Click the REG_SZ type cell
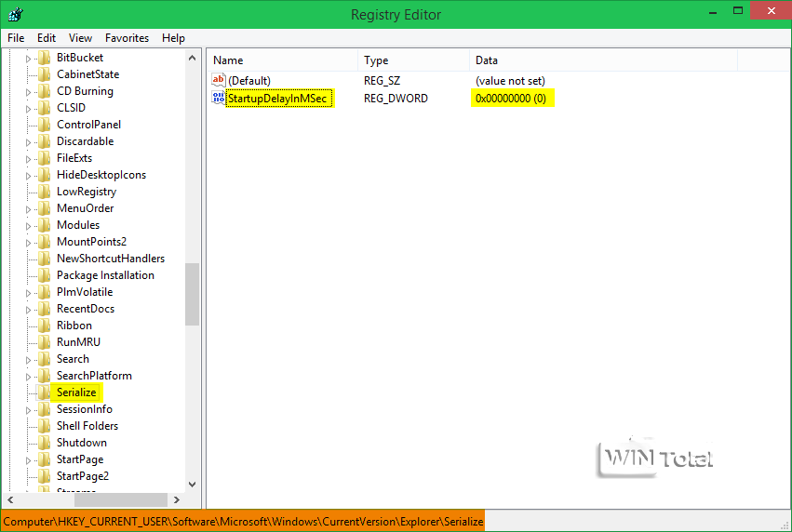 point(382,81)
